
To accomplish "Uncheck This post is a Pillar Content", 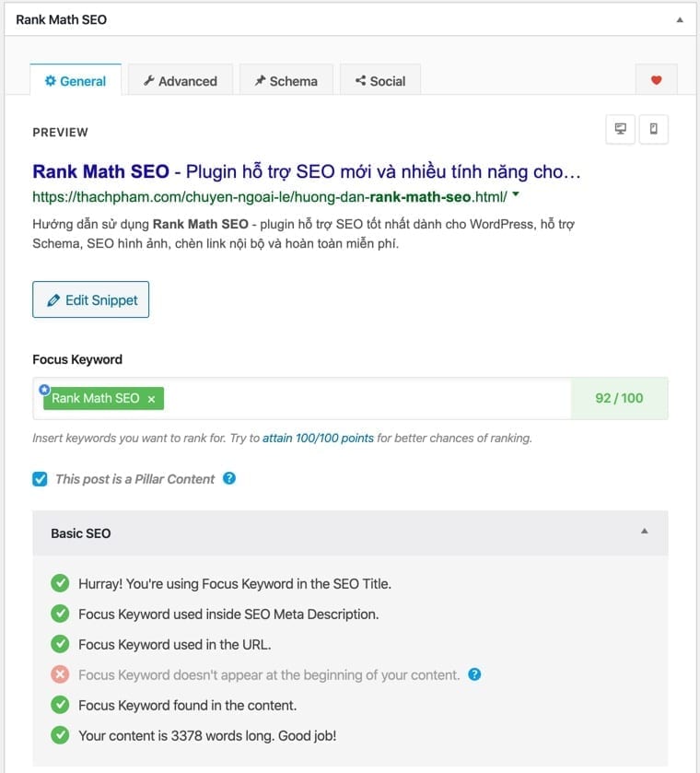I will pyautogui.click(x=40, y=479).
